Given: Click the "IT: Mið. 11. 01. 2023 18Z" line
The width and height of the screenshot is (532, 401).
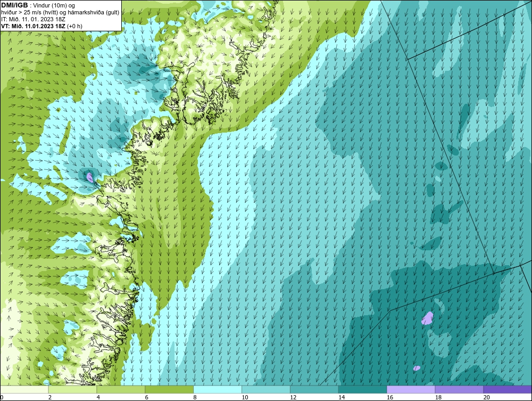Looking at the screenshot, I should pyautogui.click(x=33, y=19).
